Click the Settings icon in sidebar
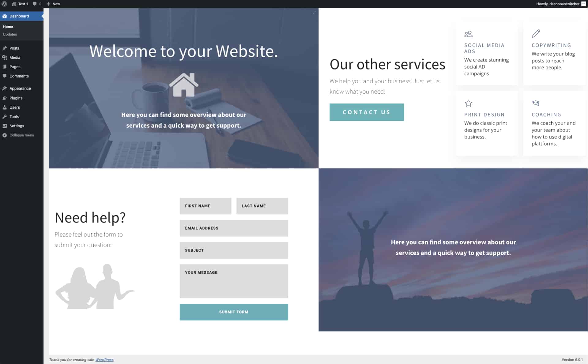The image size is (588, 364). pos(5,126)
